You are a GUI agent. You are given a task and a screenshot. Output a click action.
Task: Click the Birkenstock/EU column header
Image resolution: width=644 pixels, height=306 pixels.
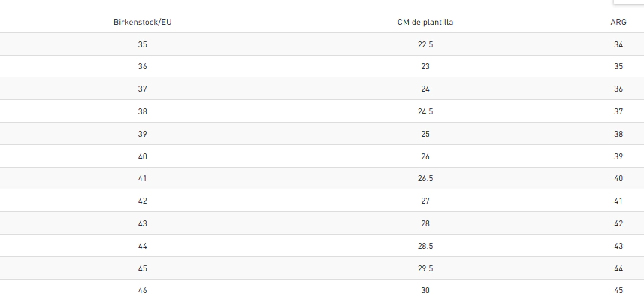(143, 22)
